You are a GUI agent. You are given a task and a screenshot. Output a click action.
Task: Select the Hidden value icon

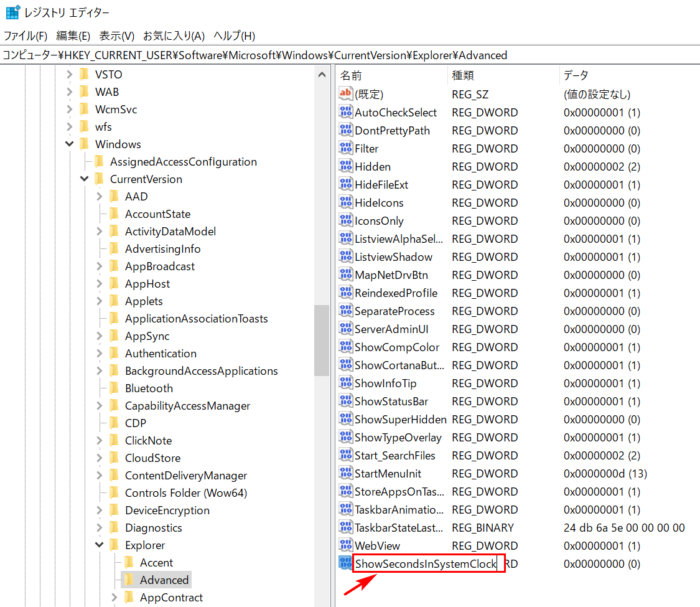click(x=345, y=166)
